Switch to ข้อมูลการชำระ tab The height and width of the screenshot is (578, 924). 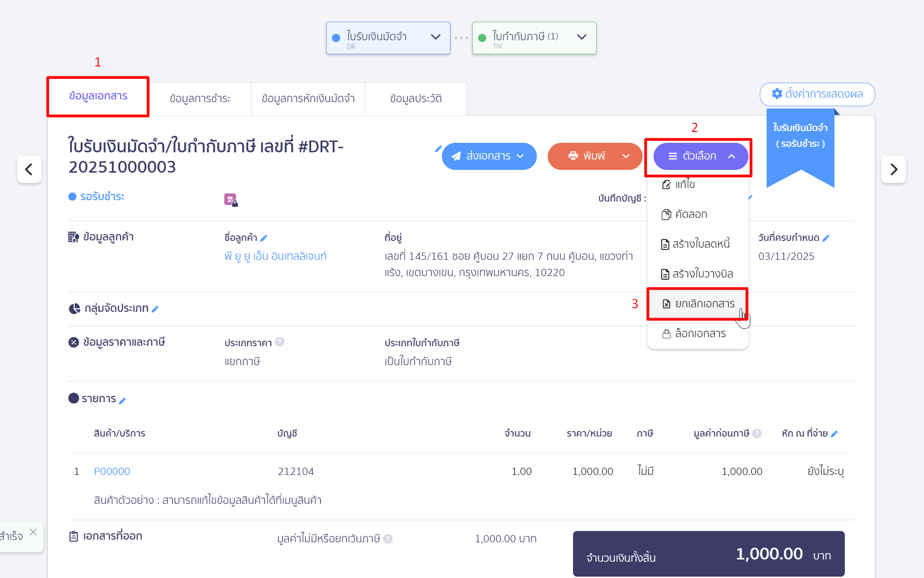(200, 99)
